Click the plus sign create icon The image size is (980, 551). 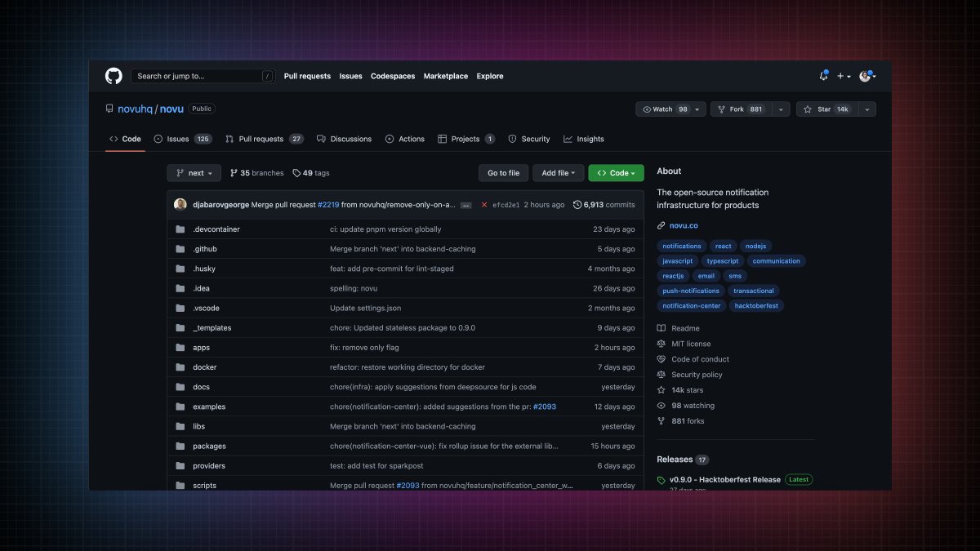tap(841, 76)
